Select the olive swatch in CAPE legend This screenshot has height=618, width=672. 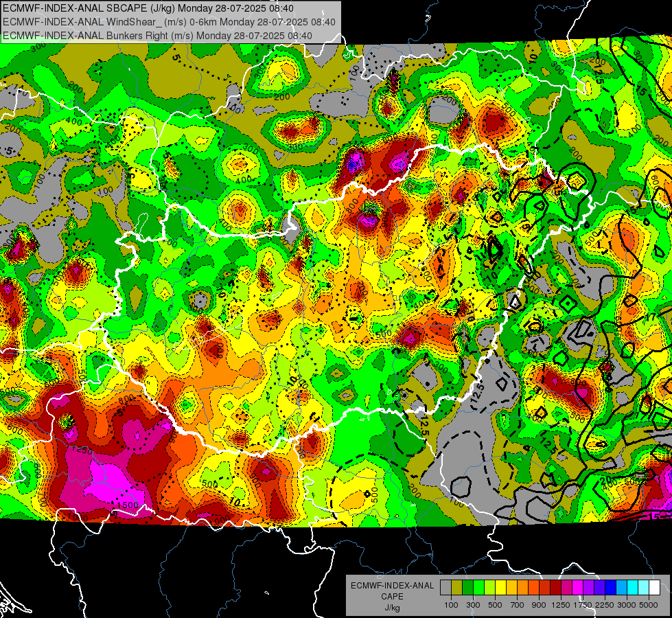(457, 587)
